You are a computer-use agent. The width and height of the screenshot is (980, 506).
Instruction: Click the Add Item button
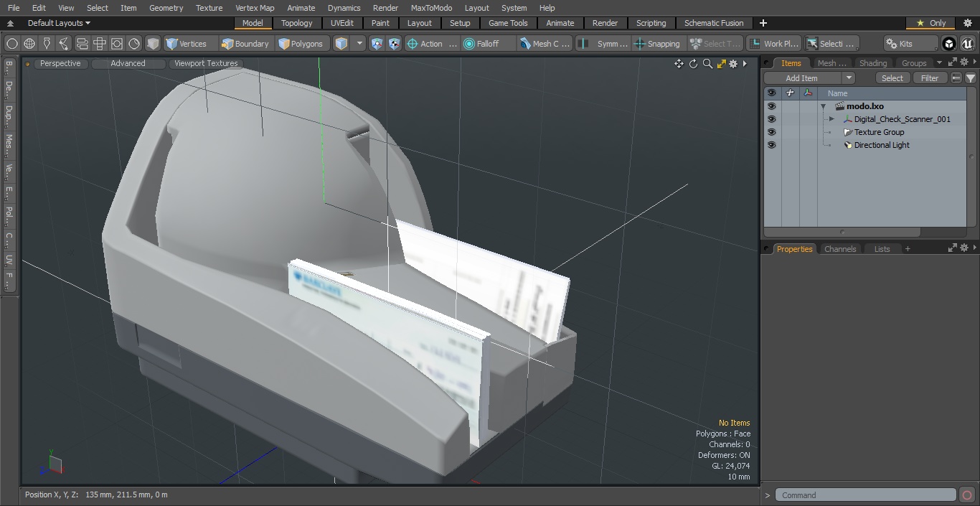pos(802,78)
